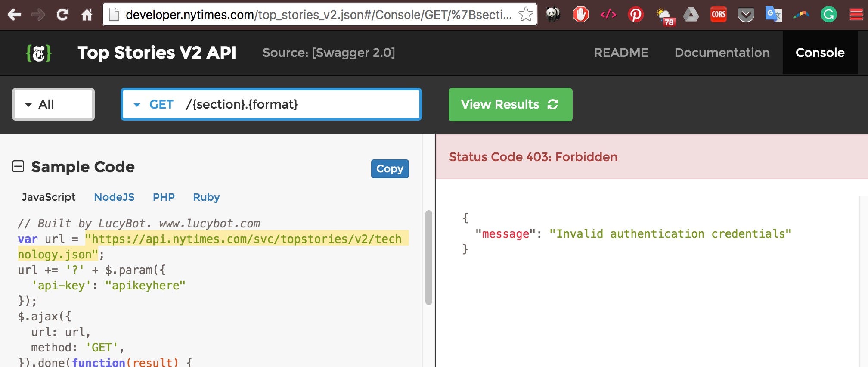This screenshot has height=367, width=868.
Task: Open the Google Translate extension icon
Action: point(773,15)
